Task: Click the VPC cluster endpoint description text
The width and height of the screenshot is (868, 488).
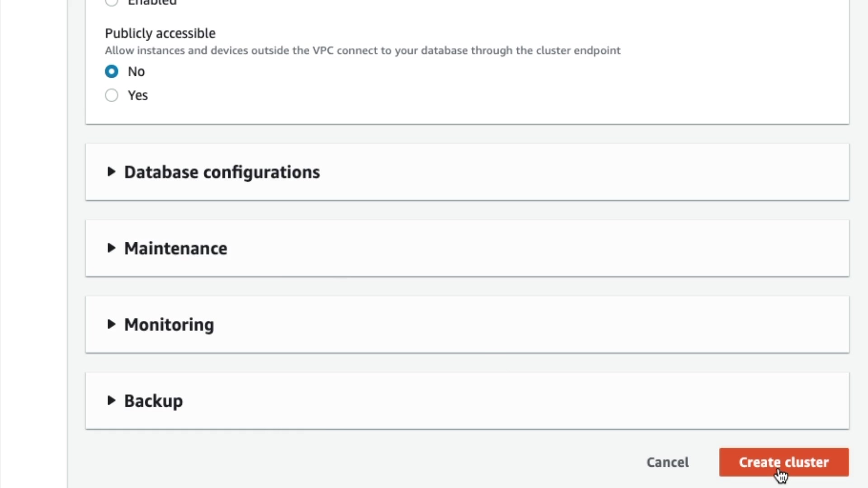Action: point(363,51)
